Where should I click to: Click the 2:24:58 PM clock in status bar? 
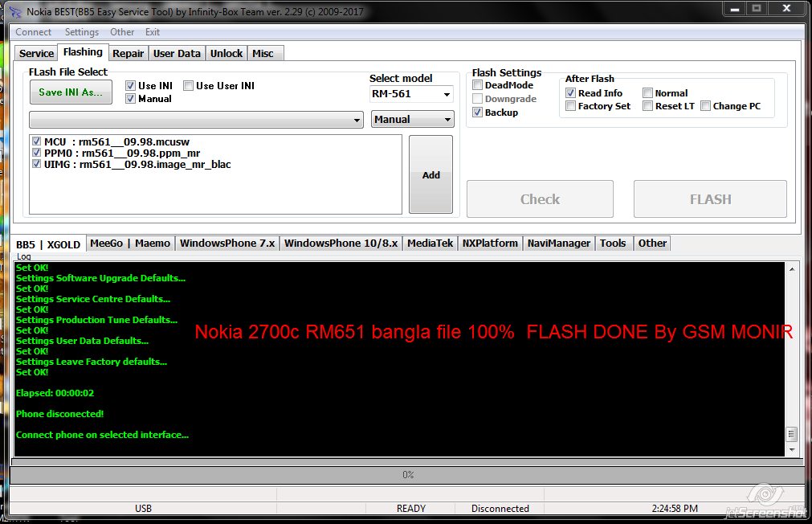(x=674, y=509)
